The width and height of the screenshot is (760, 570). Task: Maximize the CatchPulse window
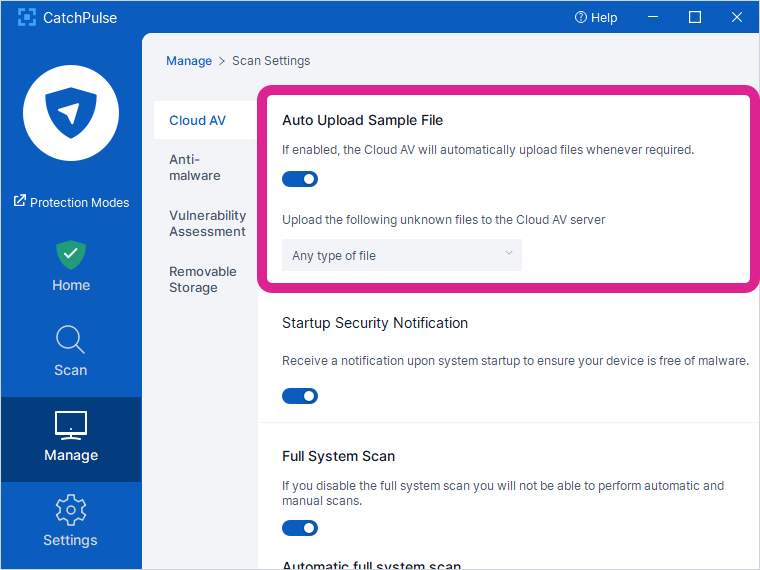point(695,17)
